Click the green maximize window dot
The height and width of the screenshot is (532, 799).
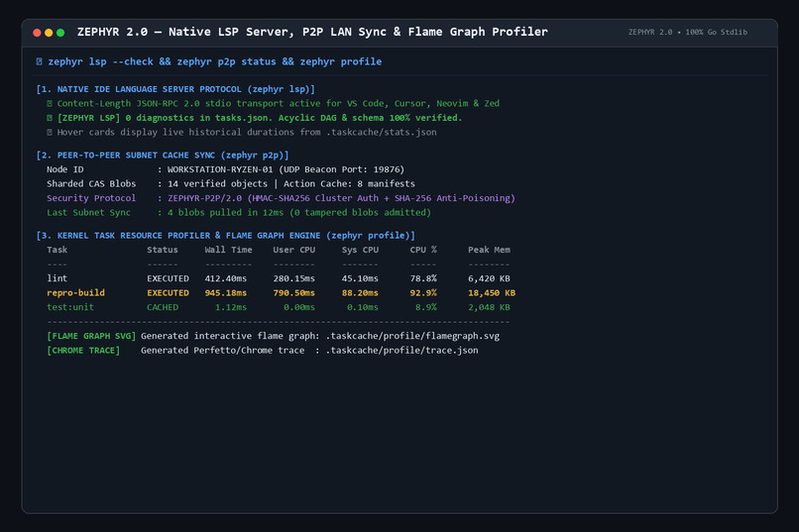pos(60,33)
